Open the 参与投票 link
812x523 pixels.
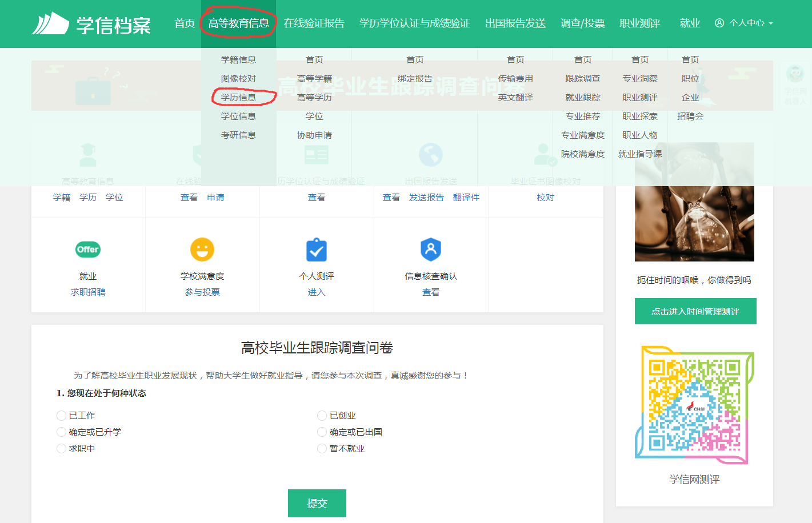click(202, 292)
